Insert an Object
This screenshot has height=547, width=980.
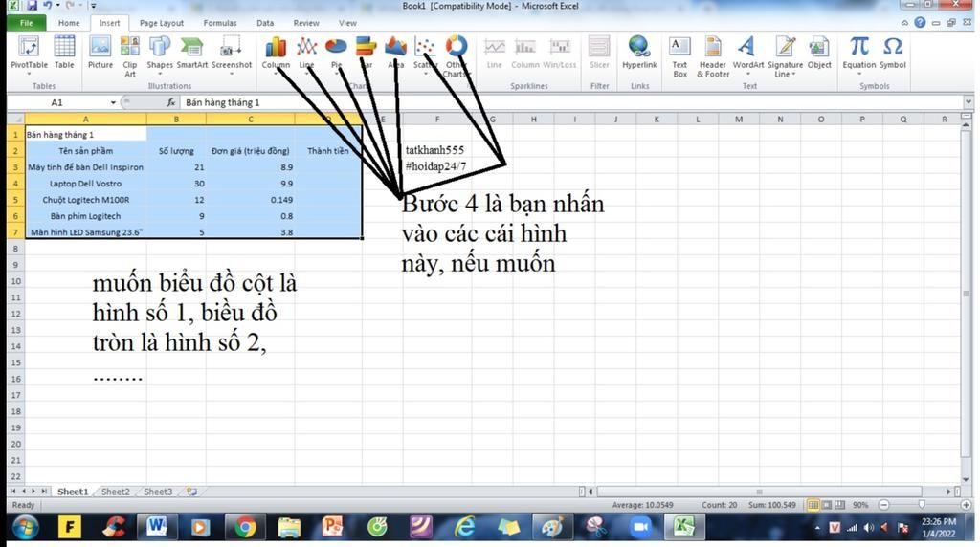819,53
